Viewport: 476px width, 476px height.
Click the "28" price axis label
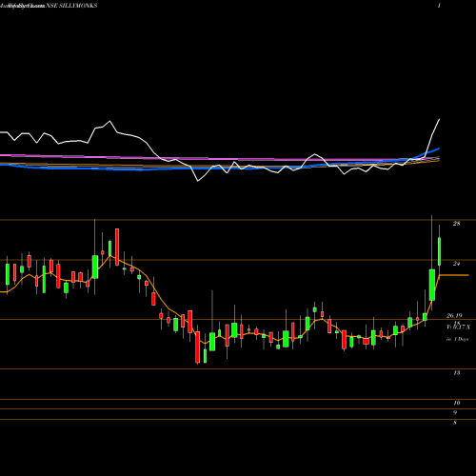pos(456,224)
